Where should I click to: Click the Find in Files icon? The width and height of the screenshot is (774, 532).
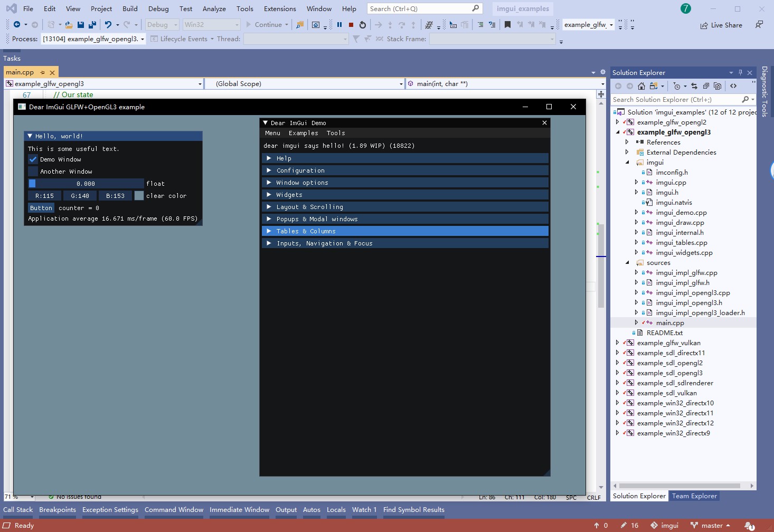300,25
